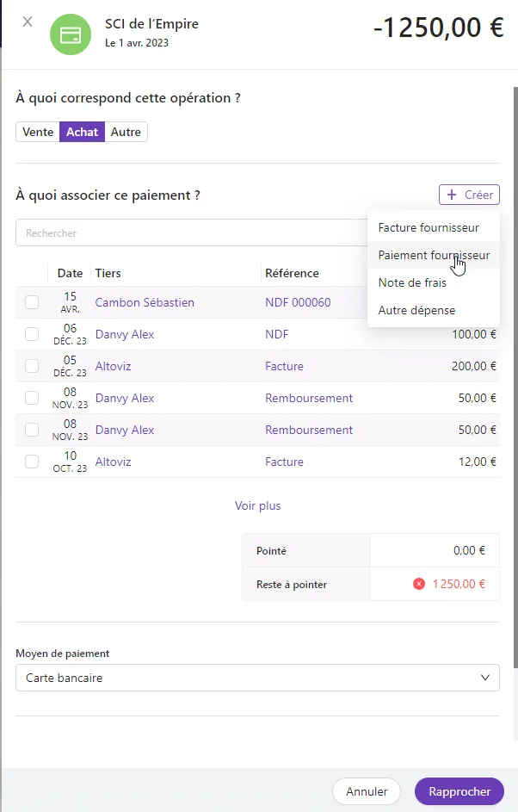Viewport: 518px width, 812px height.
Task: Switch to the Autre tab
Action: (x=126, y=132)
